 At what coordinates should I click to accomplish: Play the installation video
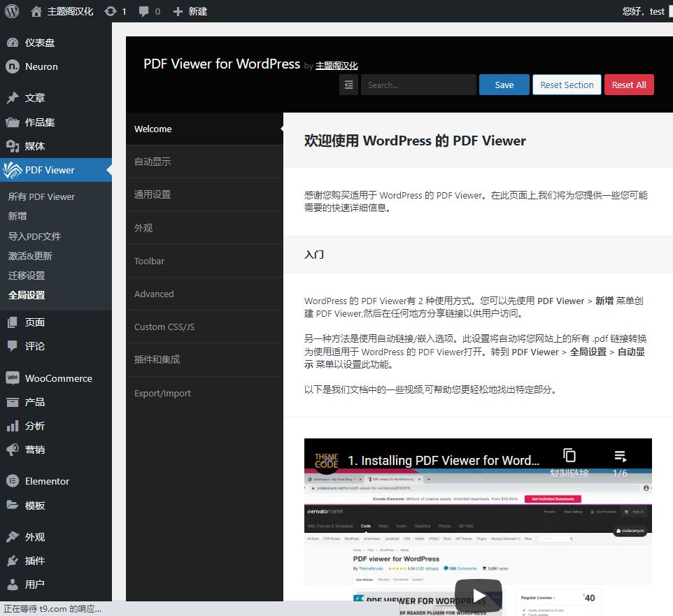(x=478, y=595)
